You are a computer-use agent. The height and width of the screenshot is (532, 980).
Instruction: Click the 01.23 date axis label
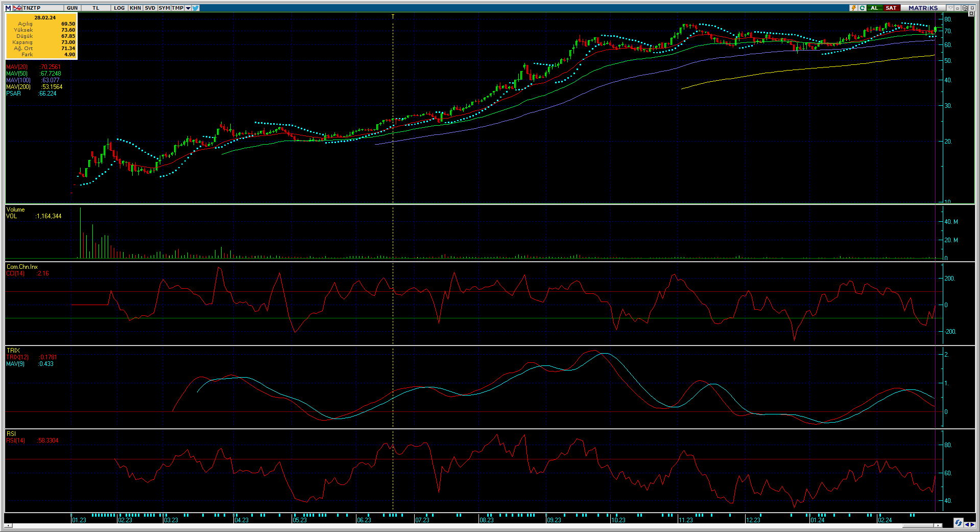click(x=79, y=520)
